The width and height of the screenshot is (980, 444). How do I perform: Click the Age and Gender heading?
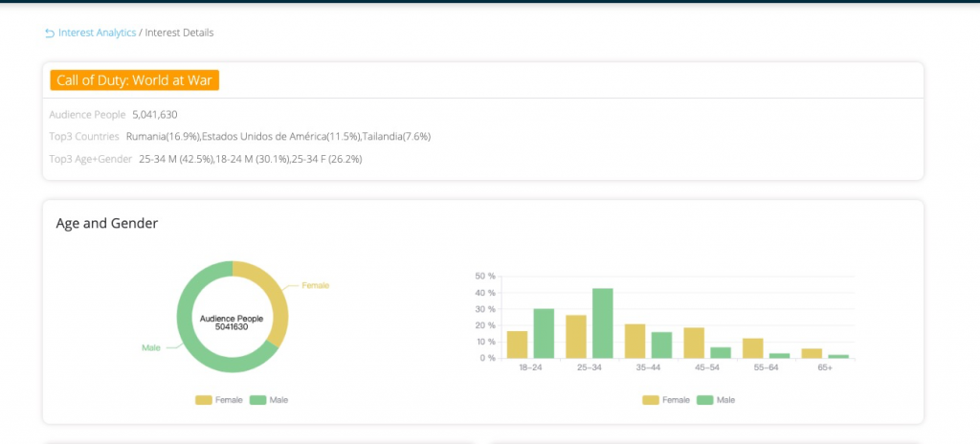click(107, 223)
